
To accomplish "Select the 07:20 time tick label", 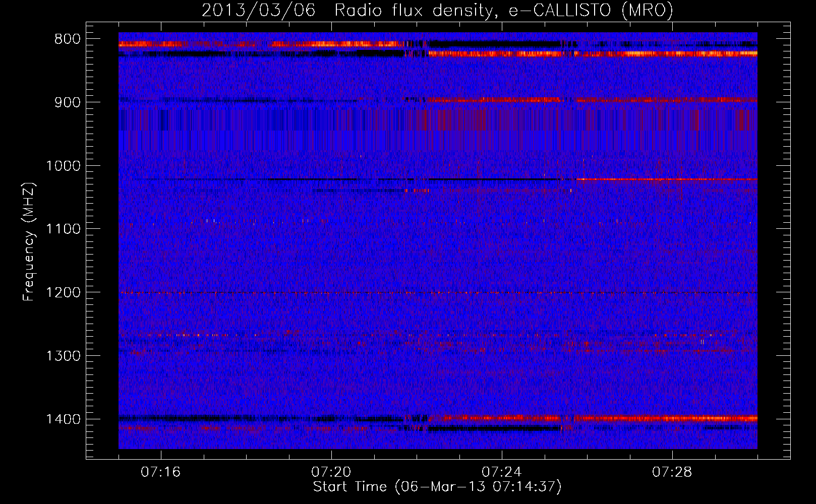I will [331, 472].
